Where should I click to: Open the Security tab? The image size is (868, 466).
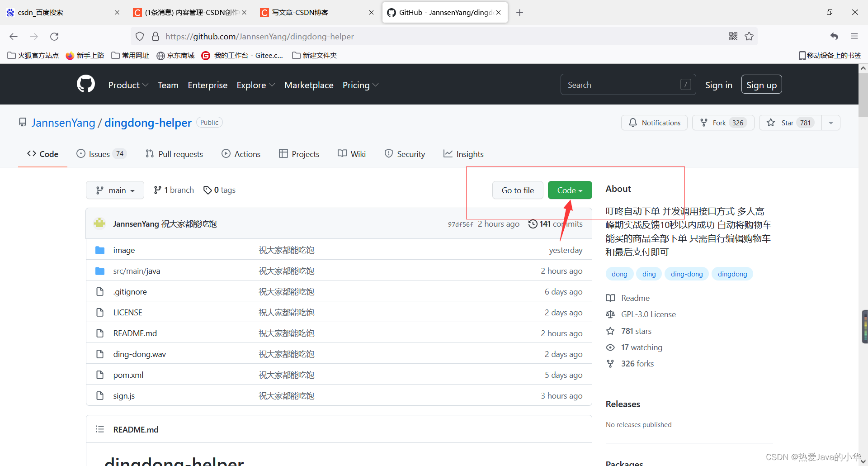405,154
